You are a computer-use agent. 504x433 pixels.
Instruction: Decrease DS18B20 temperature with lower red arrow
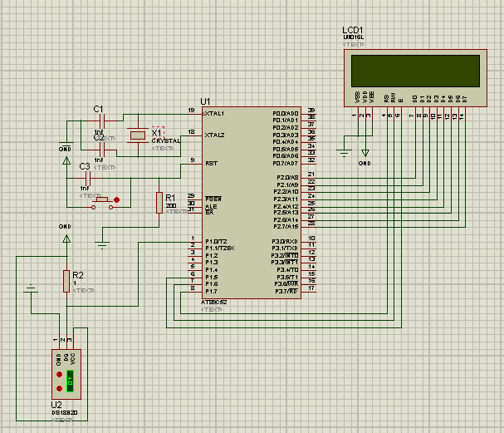59,388
